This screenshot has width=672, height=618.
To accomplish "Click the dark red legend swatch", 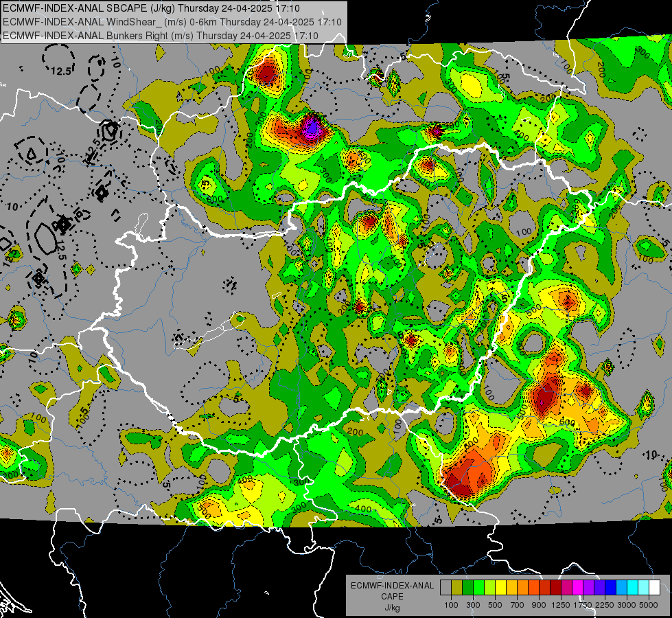I will click(x=556, y=588).
